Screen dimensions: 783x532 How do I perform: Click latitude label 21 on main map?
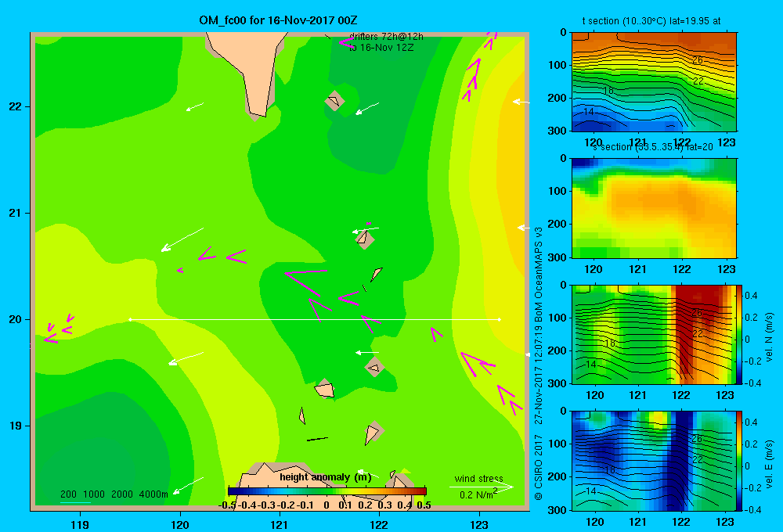point(15,213)
